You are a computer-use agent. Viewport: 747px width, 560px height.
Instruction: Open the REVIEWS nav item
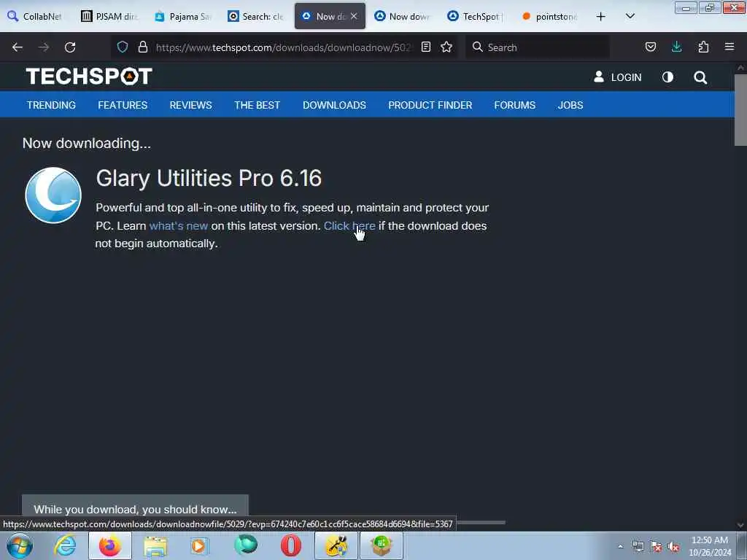click(190, 105)
